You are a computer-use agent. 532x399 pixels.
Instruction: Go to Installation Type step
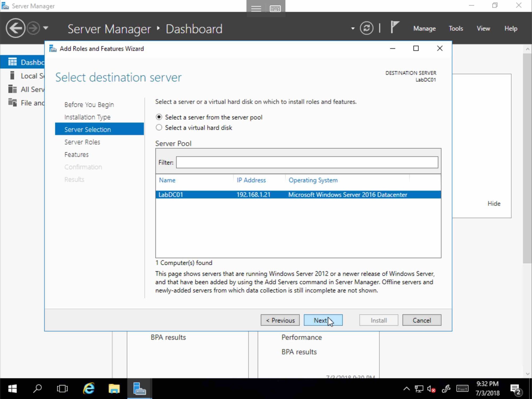pyautogui.click(x=87, y=117)
